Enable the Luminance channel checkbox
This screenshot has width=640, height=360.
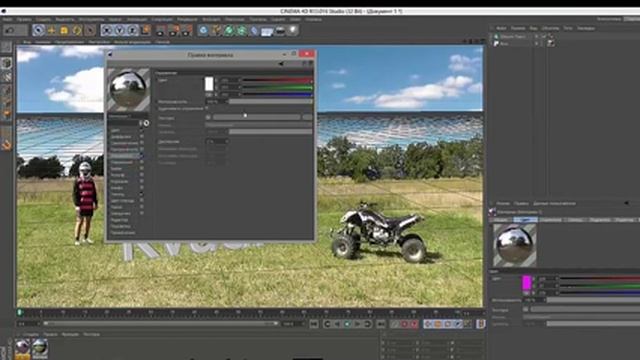coord(142,143)
